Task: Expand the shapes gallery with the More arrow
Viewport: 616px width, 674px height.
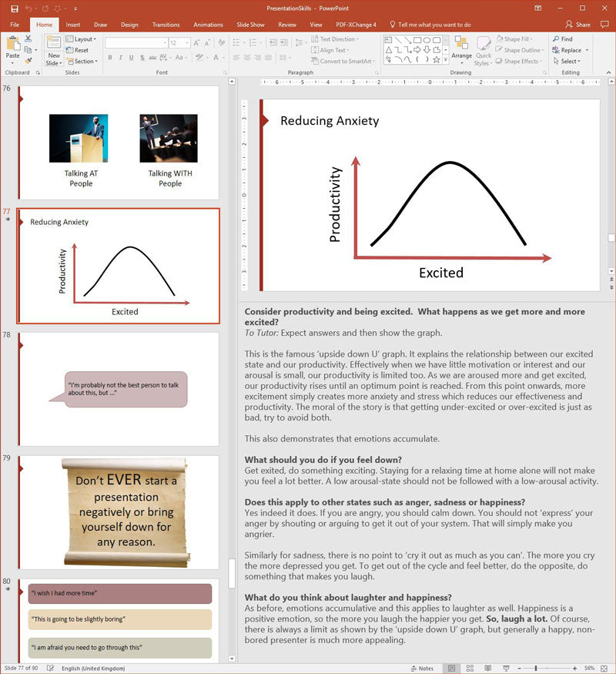Action: (446, 60)
